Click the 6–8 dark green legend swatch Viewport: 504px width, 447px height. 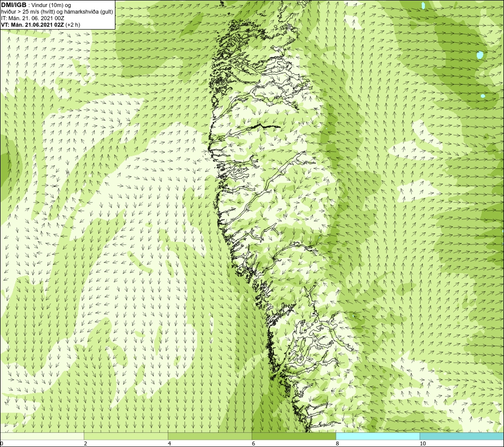click(294, 436)
